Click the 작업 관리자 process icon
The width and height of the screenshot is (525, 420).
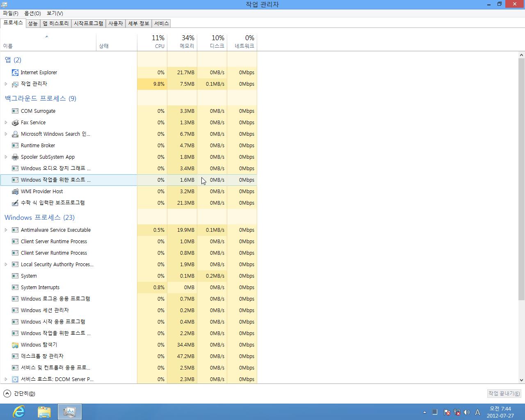click(15, 84)
